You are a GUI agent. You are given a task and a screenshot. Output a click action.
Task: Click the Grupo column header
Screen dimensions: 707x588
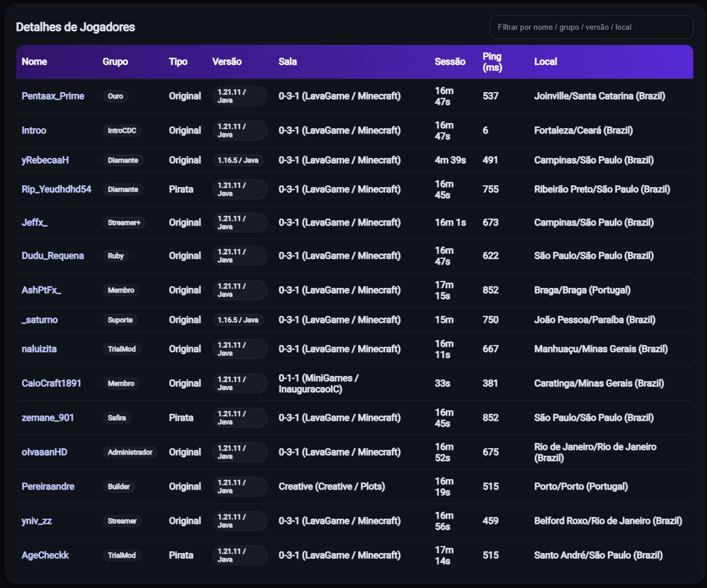click(x=115, y=62)
